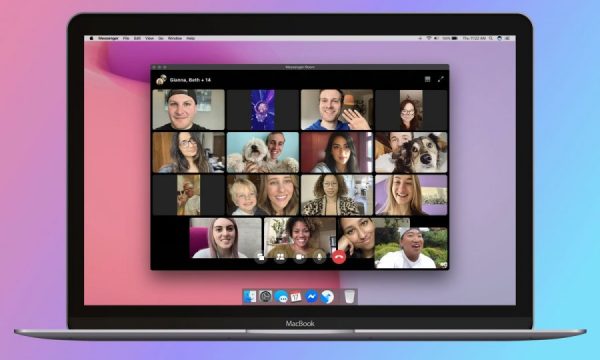Open the Messenger application menu
Image resolution: width=600 pixels, height=360 pixels.
(108, 39)
